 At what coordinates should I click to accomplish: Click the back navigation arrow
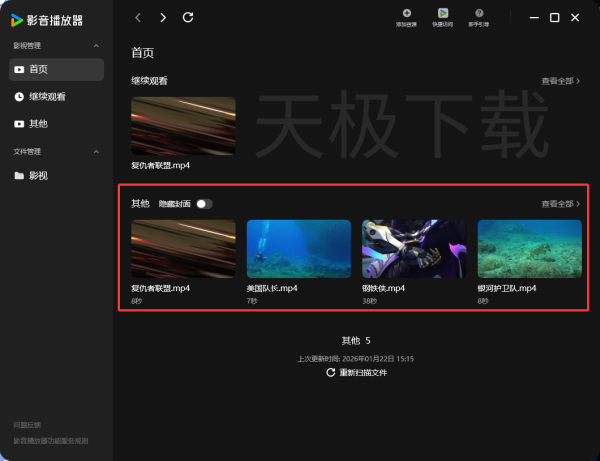[138, 17]
